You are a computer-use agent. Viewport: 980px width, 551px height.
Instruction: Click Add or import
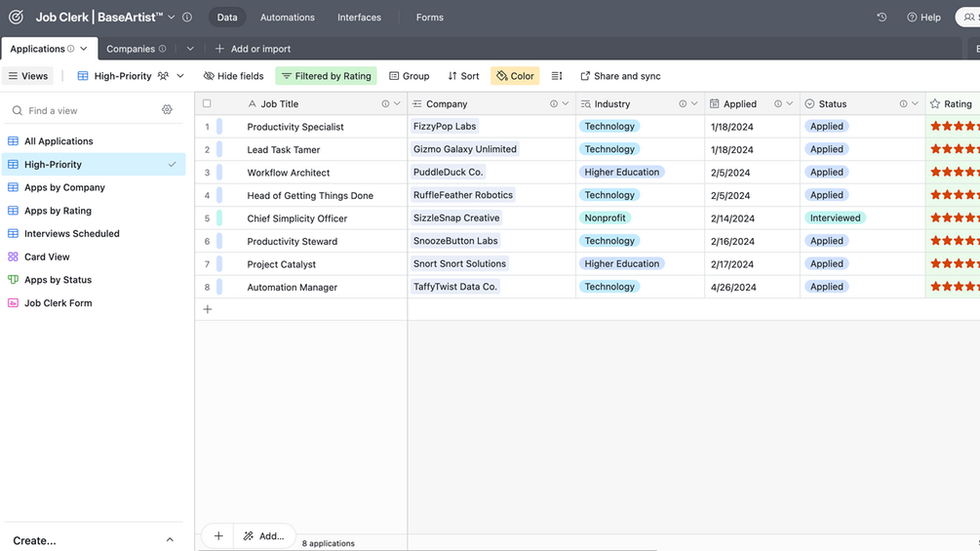(x=254, y=49)
